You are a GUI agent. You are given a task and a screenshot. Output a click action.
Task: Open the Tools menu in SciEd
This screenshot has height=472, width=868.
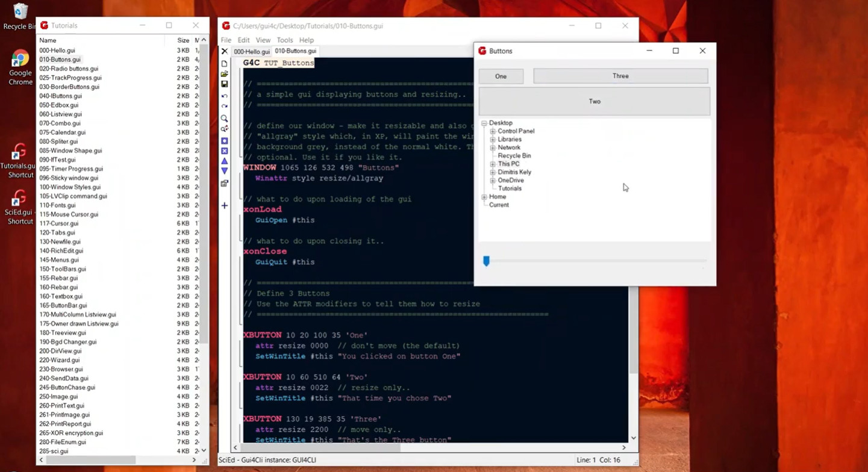(x=285, y=40)
